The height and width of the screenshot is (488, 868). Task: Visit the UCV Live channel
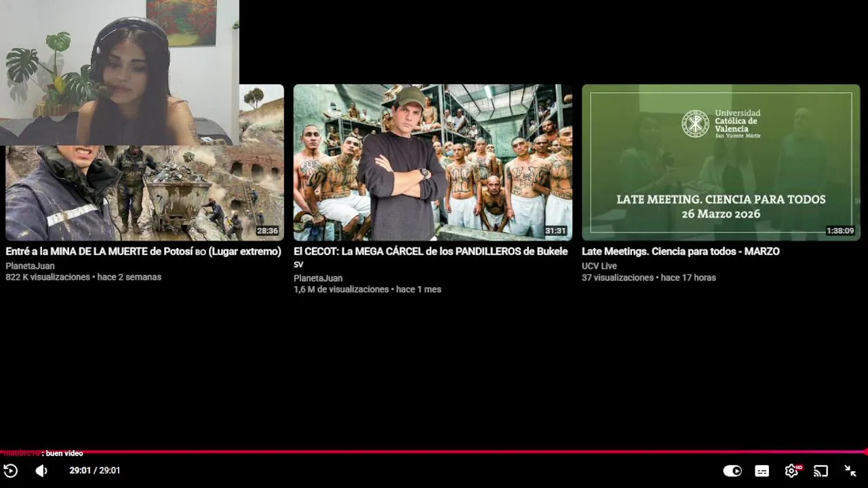click(x=599, y=266)
